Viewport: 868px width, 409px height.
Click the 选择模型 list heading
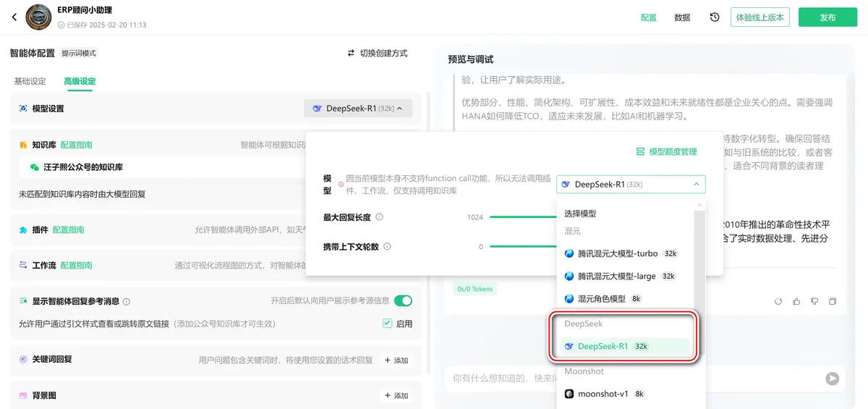click(580, 214)
